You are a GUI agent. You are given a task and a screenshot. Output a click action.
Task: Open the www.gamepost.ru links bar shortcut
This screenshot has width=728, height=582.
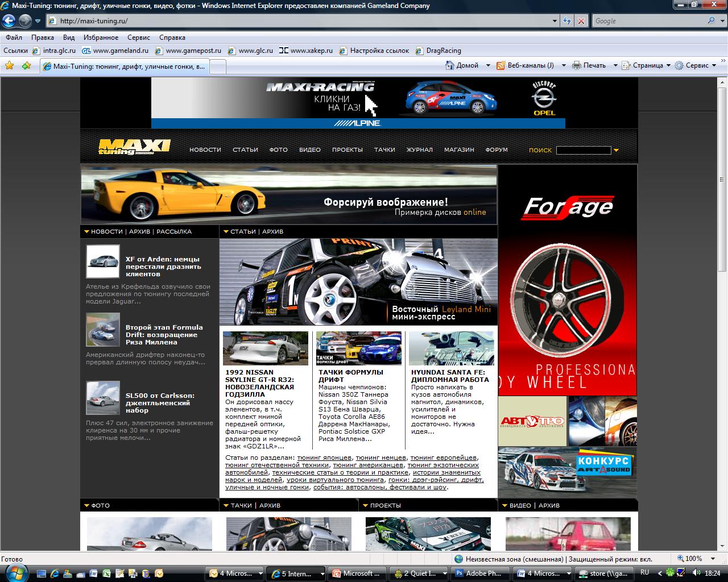(x=188, y=51)
